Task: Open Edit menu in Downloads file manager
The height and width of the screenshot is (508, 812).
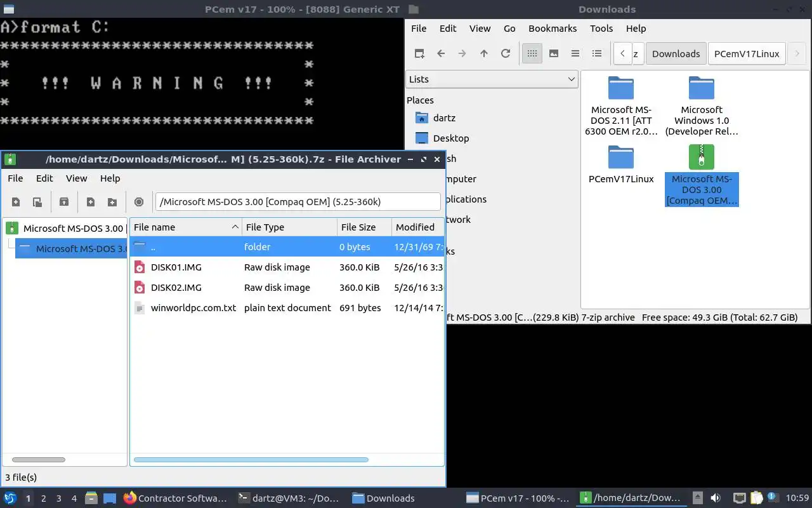Action: pyautogui.click(x=448, y=28)
